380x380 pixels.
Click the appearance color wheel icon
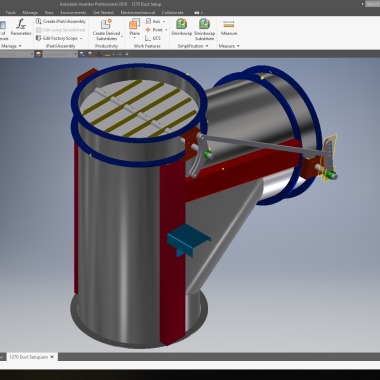(x=38, y=54)
